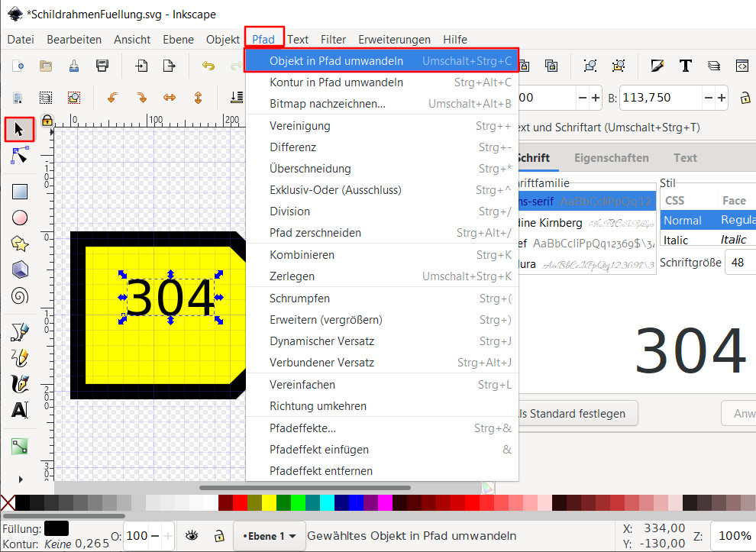This screenshot has width=756, height=552.
Task: Open the Ebene 1 layer dropdown
Action: tap(270, 536)
